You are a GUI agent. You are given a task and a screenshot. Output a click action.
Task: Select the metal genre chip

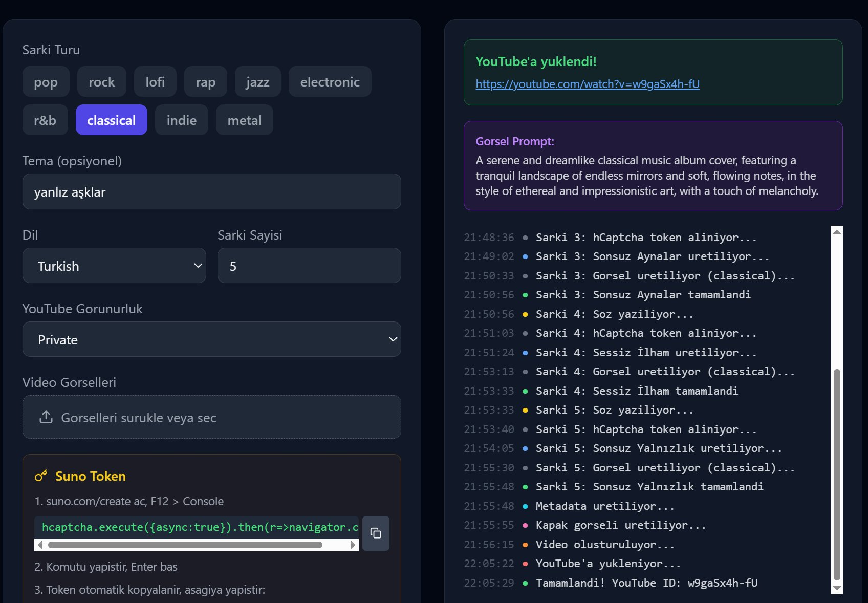(244, 120)
